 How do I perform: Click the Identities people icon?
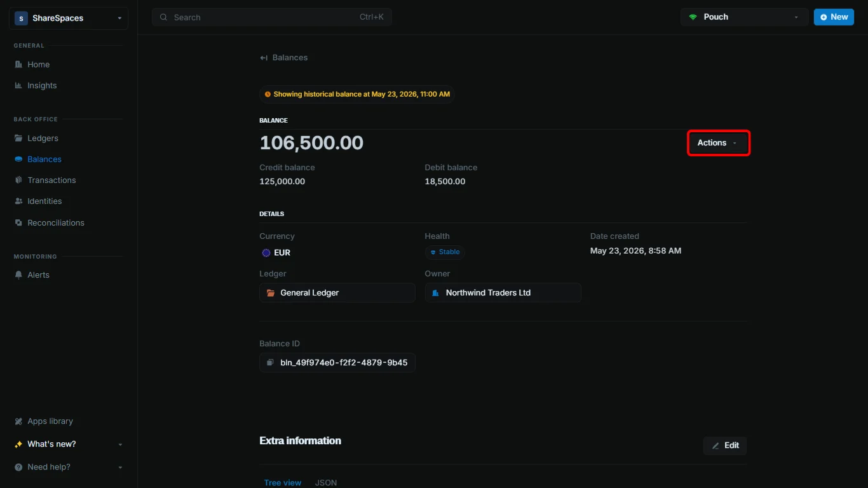[18, 201]
